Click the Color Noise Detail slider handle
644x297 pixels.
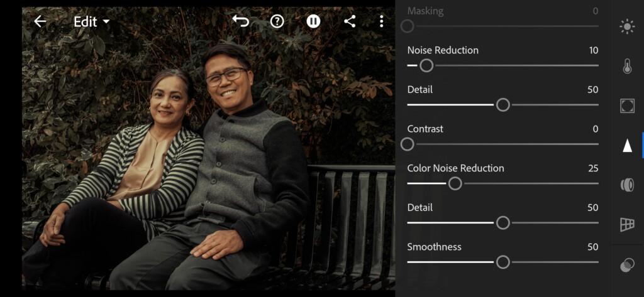click(x=502, y=223)
